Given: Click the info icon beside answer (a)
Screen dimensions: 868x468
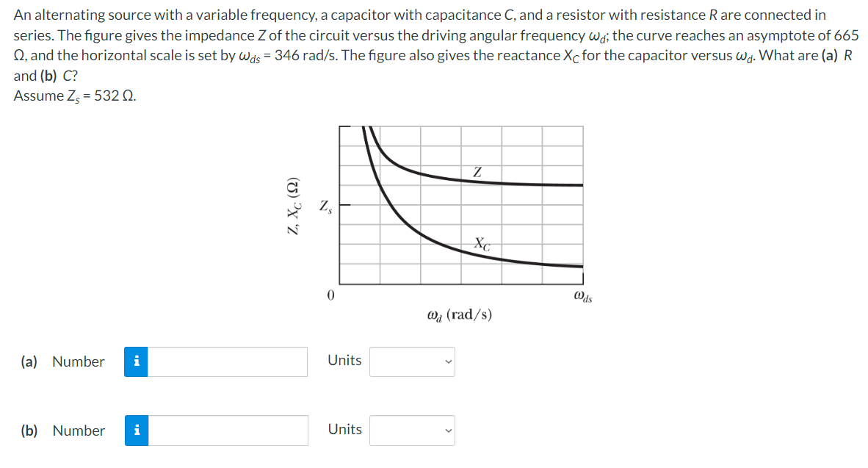Looking at the screenshot, I should click(137, 361).
